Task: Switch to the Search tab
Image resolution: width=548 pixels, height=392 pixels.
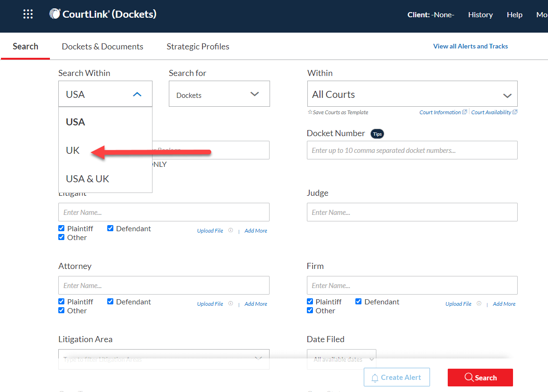Action: [26, 47]
